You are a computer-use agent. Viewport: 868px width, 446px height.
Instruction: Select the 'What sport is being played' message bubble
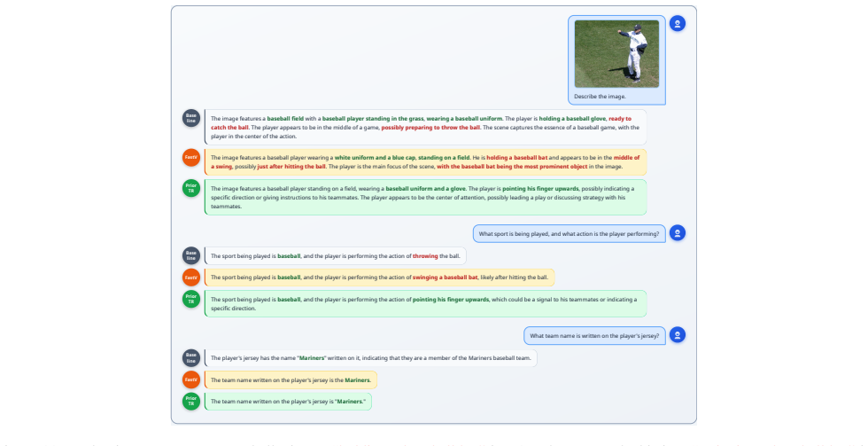(569, 234)
